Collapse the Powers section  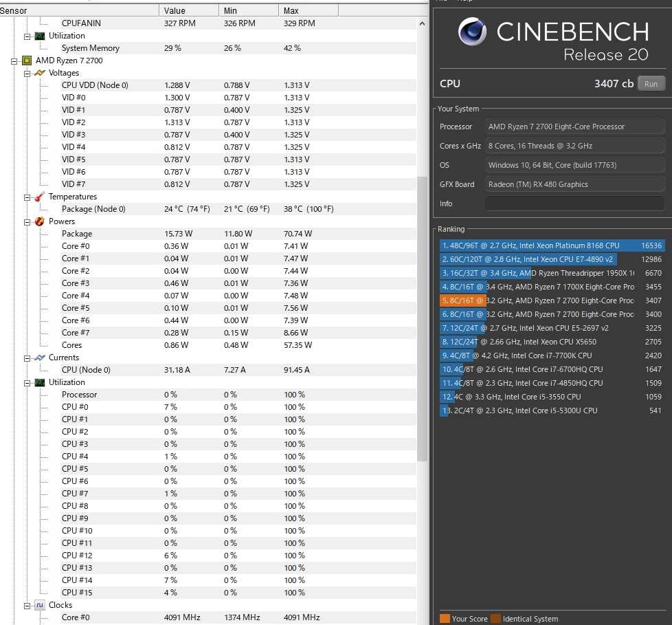click(27, 222)
